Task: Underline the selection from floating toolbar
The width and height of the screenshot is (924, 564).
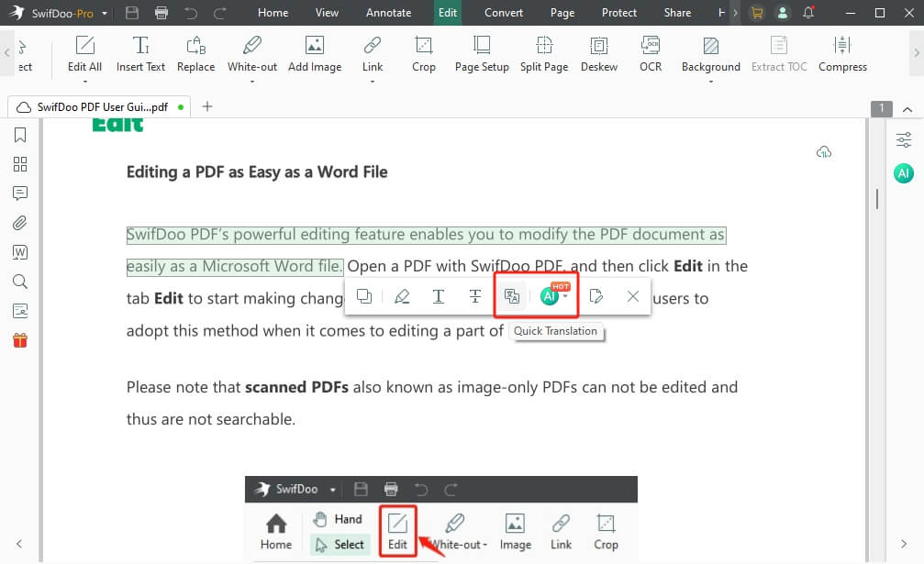Action: pos(439,296)
